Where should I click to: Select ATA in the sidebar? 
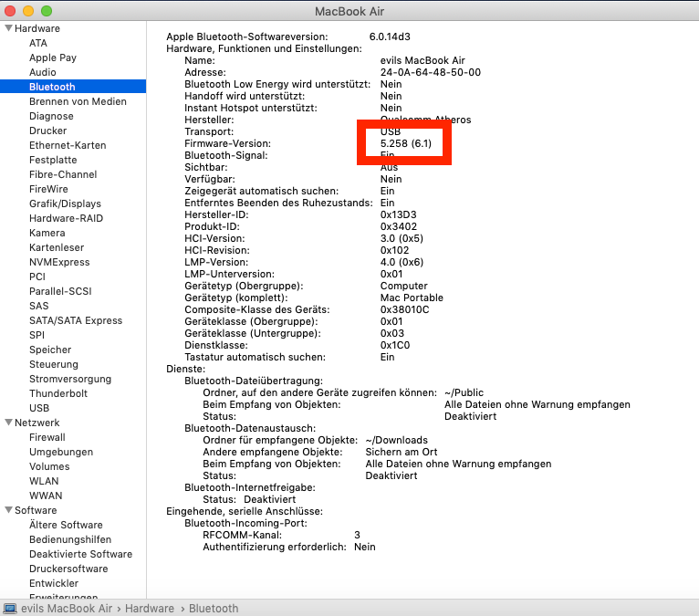[x=38, y=43]
